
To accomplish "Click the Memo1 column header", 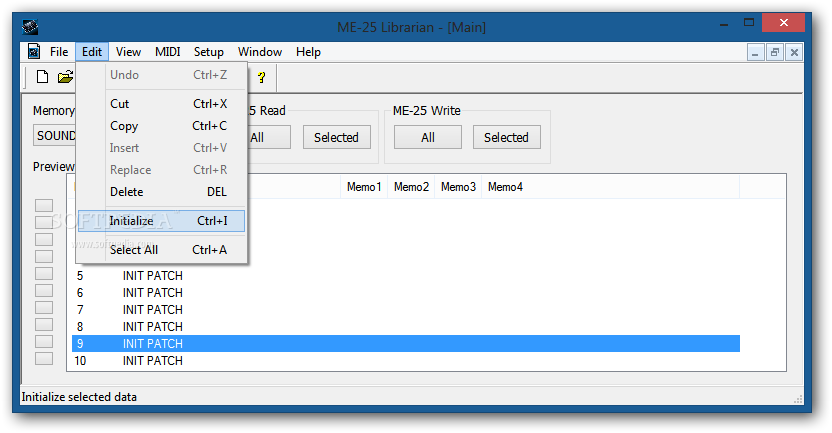I will tap(364, 187).
